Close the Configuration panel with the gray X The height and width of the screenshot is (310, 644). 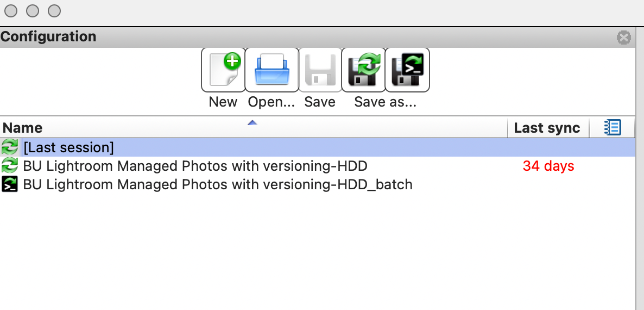[623, 38]
